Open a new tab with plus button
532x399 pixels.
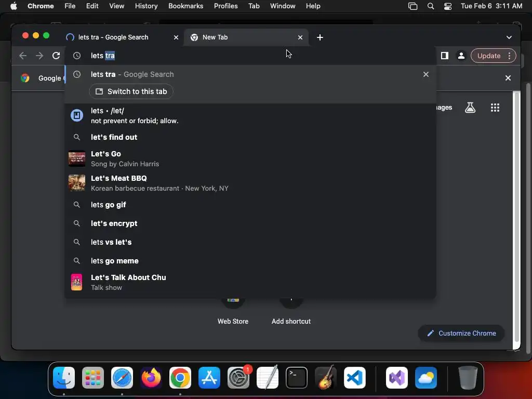[320, 37]
